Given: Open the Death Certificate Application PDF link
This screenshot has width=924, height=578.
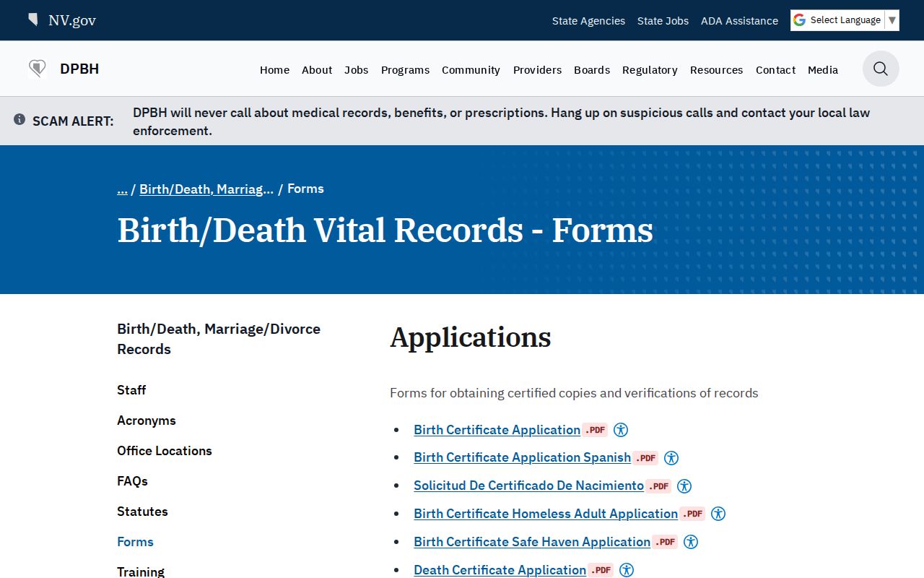Looking at the screenshot, I should pos(500,570).
